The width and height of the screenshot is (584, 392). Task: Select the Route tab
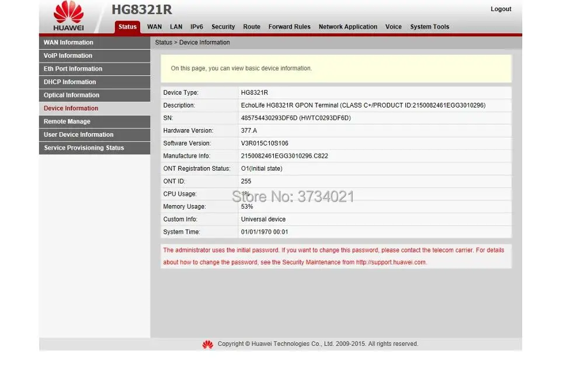coord(252,27)
